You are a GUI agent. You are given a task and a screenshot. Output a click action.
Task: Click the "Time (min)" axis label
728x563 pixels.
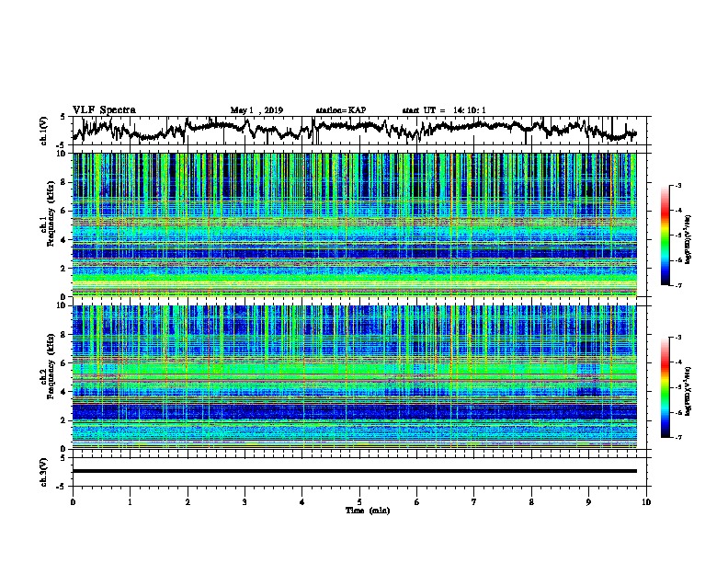tap(368, 511)
